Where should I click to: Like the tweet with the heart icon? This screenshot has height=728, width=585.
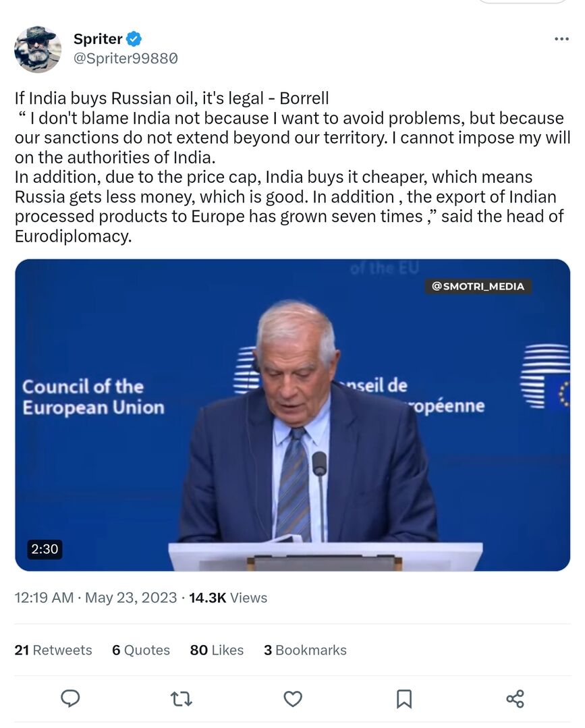click(292, 698)
